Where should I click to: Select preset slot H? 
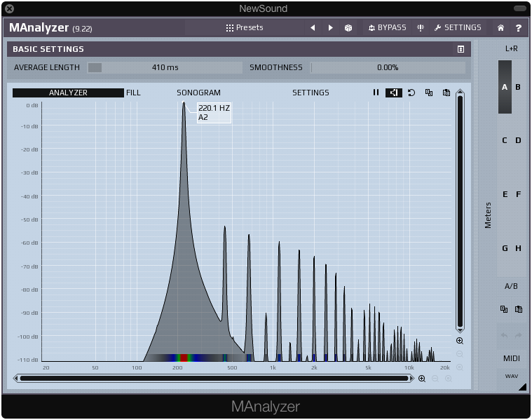(518, 248)
